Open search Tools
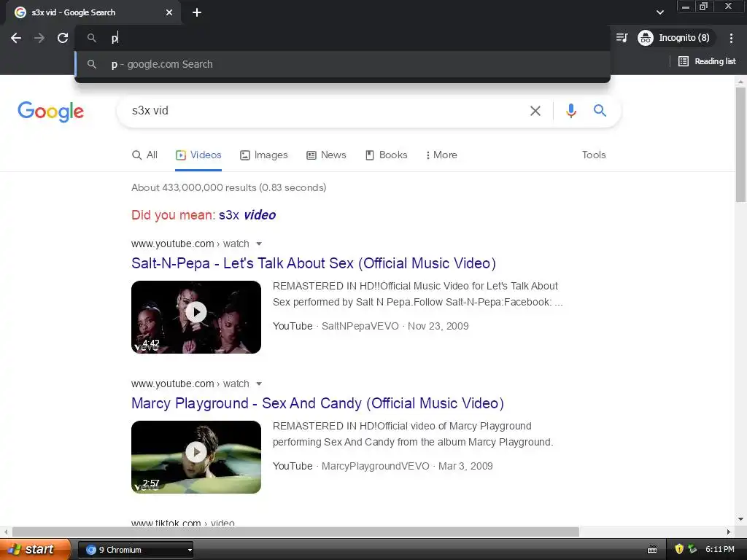 click(x=594, y=155)
